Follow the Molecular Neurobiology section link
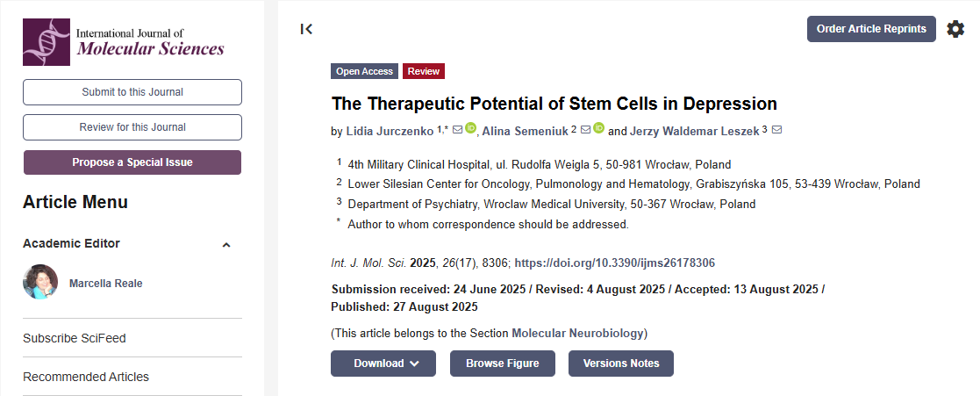The height and width of the screenshot is (396, 980). point(577,334)
